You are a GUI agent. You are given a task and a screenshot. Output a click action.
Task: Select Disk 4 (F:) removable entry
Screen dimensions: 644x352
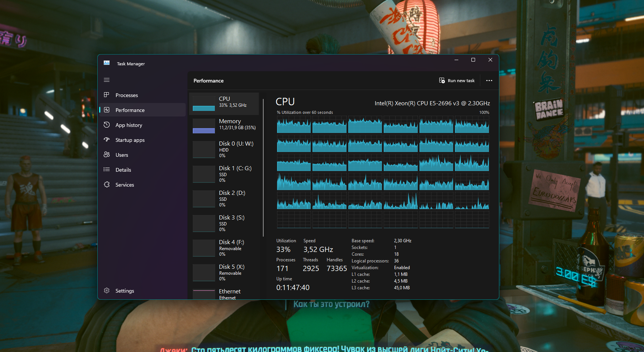[224, 248]
